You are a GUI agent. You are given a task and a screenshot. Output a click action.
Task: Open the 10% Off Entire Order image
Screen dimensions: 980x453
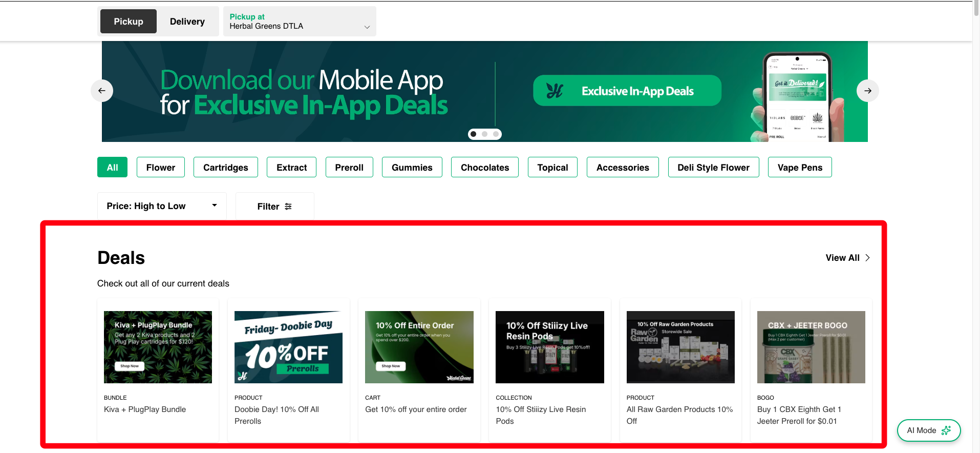[419, 347]
